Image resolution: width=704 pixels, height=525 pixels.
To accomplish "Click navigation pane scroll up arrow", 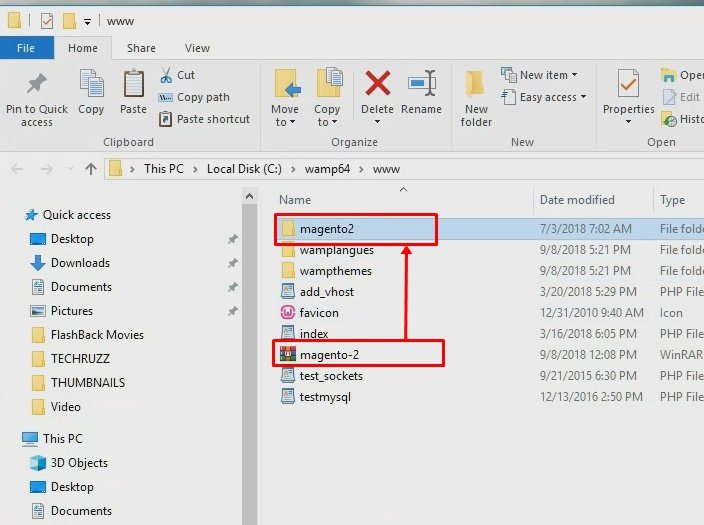I will pyautogui.click(x=250, y=196).
